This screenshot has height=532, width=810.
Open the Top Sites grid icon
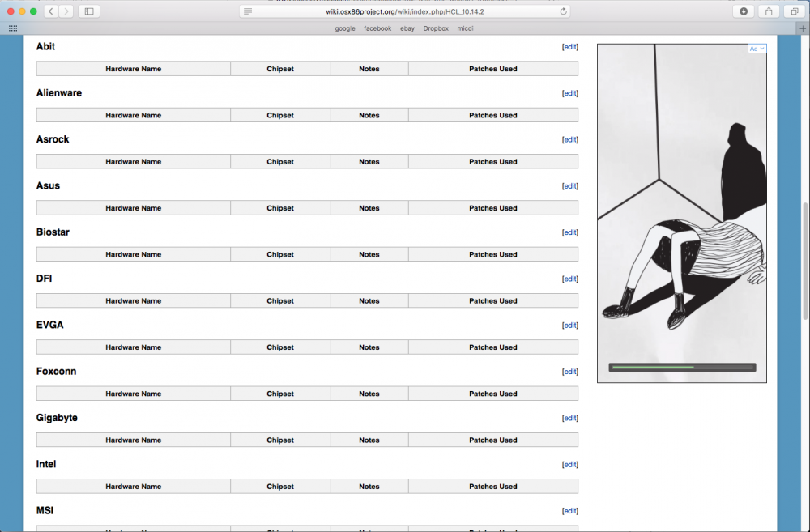[x=13, y=28]
